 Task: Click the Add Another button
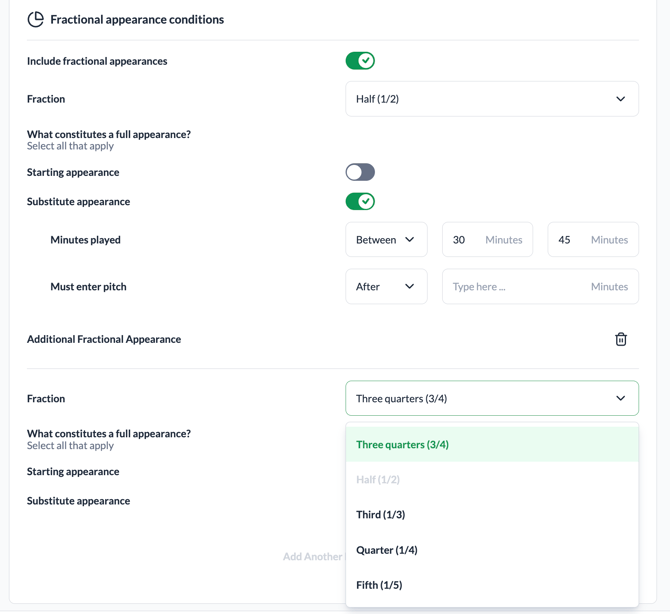(x=312, y=556)
